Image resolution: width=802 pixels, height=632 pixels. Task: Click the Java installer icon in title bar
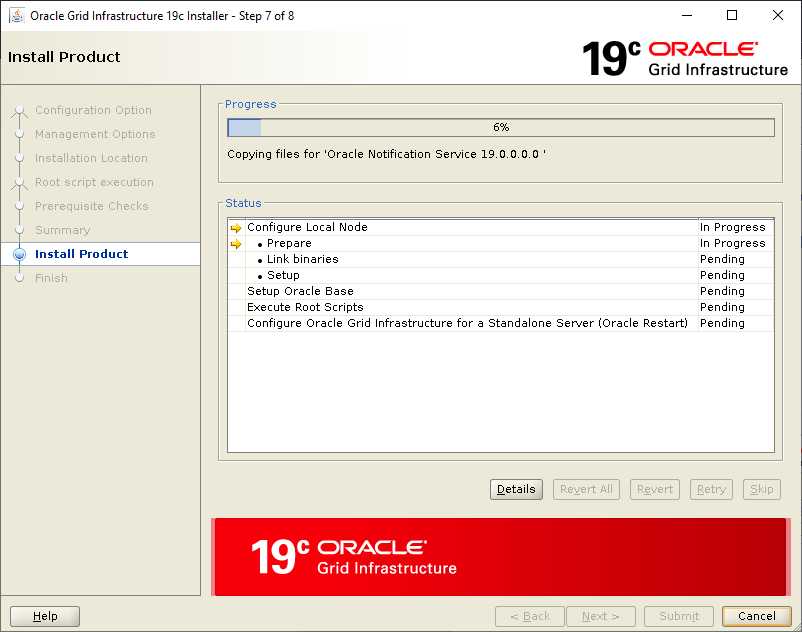click(16, 15)
